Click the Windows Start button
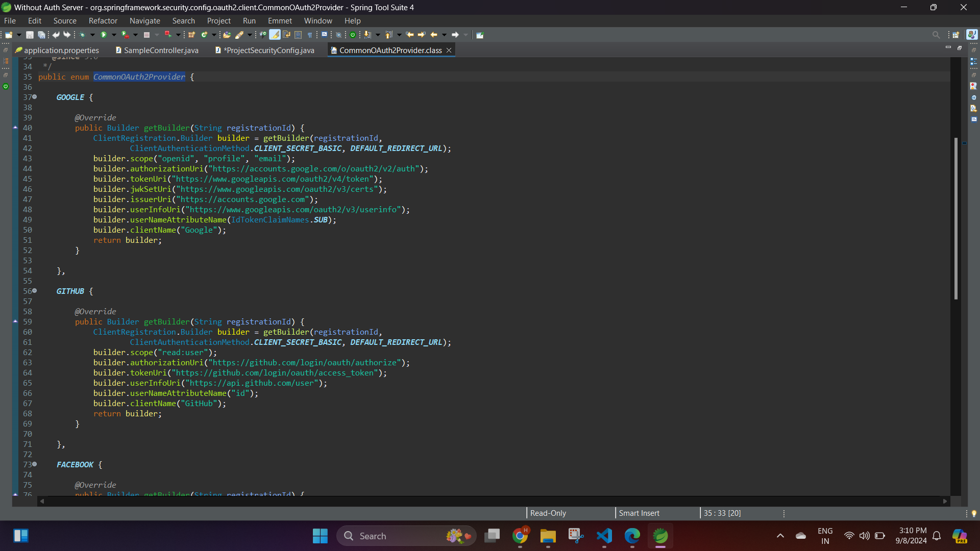The image size is (980, 551). [x=320, y=536]
